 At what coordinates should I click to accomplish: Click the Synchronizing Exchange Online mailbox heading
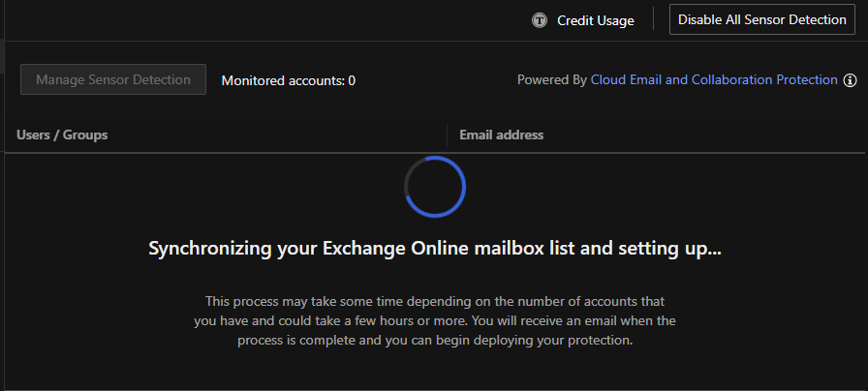[435, 249]
